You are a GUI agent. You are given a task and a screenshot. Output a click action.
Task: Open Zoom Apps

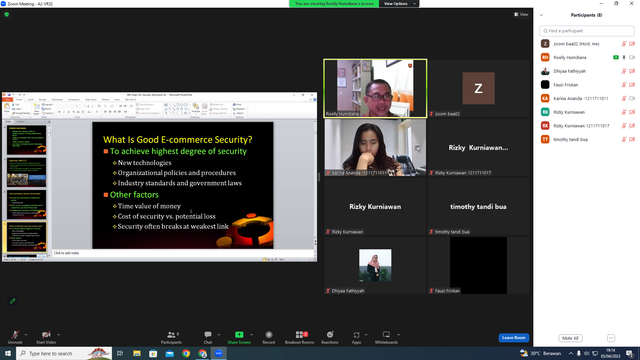coord(356,337)
